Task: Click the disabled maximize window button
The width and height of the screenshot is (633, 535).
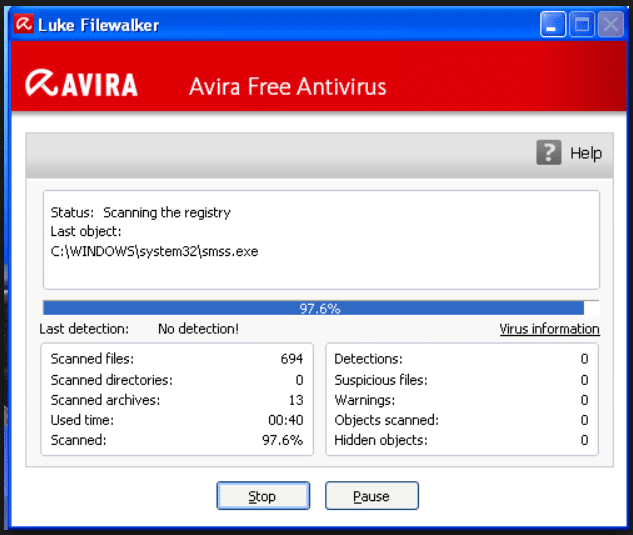Action: point(582,25)
